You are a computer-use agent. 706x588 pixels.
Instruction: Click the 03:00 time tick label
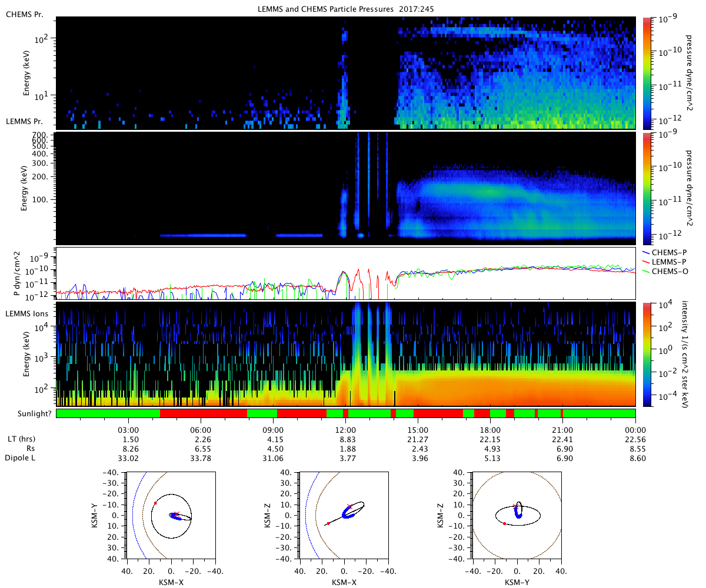[x=128, y=429]
